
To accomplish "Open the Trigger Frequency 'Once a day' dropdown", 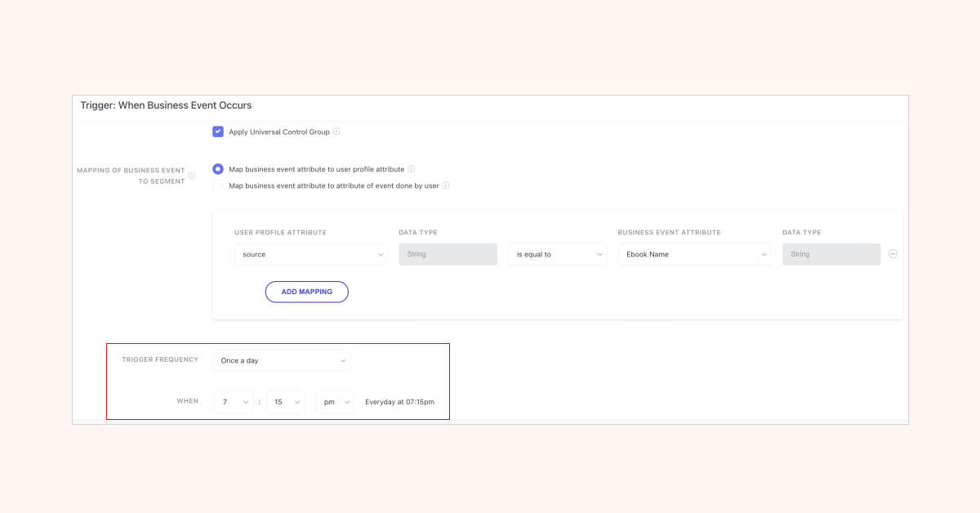I will coord(281,360).
